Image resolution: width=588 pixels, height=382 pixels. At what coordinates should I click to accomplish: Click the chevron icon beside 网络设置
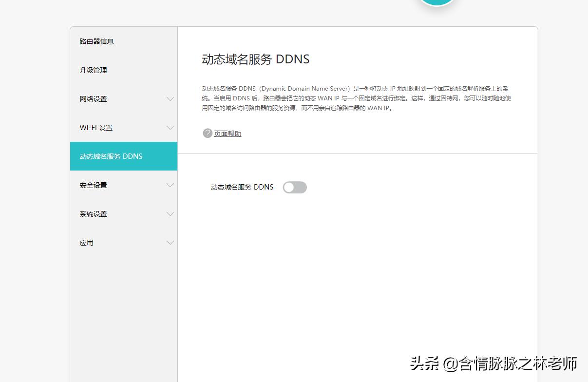tap(170, 98)
